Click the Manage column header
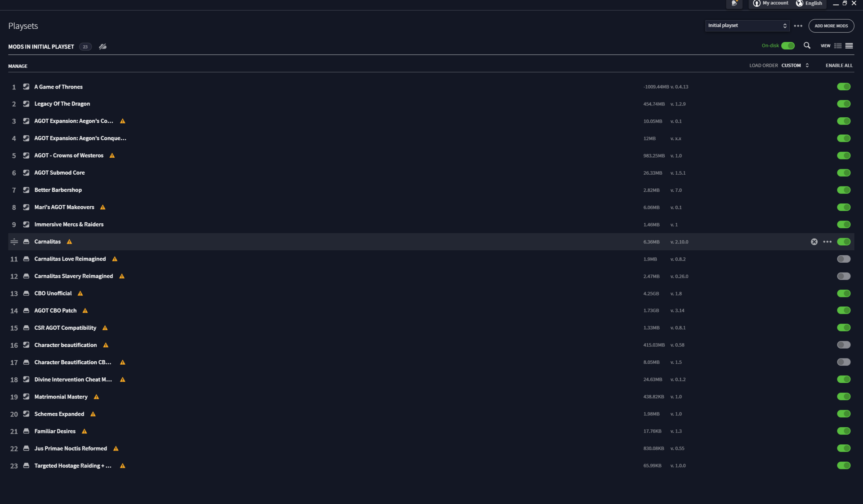 click(18, 66)
